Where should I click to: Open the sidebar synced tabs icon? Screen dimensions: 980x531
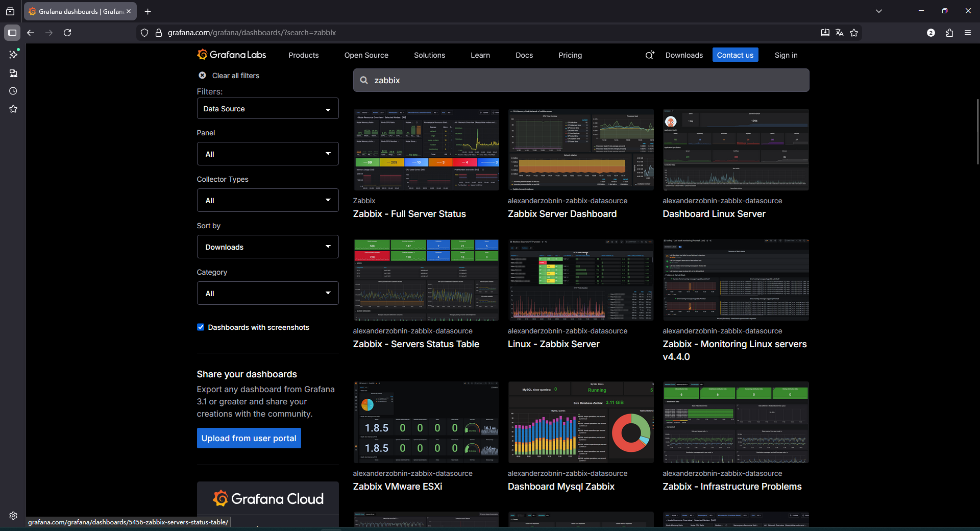[13, 73]
